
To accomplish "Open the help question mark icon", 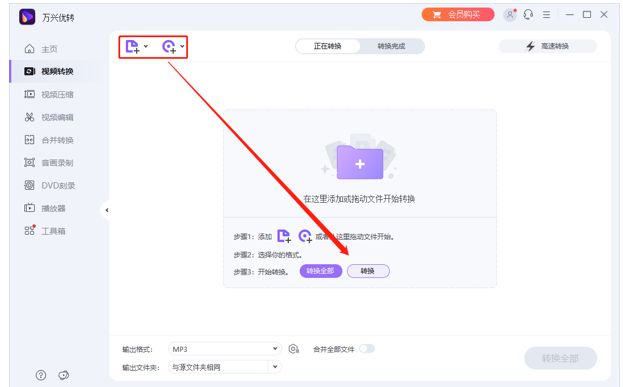I will (x=41, y=375).
